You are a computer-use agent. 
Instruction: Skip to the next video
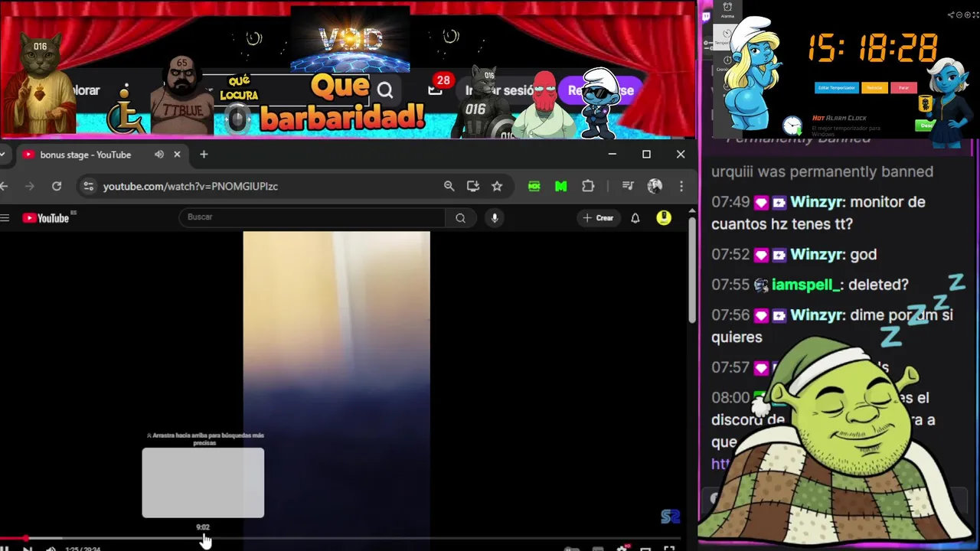tap(27, 549)
